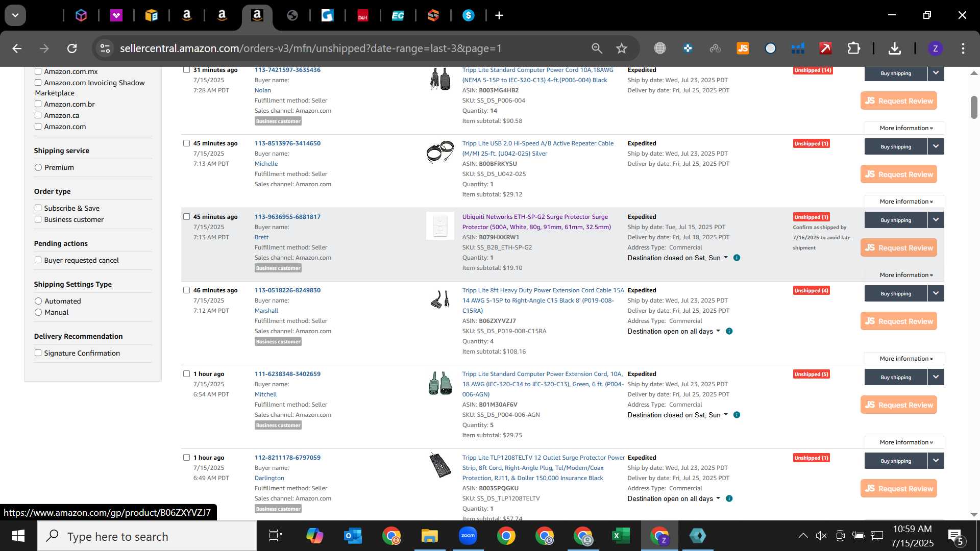Screen dimensions: 980x551
Task: Select the Premium shipping service radio
Action: pos(38,167)
